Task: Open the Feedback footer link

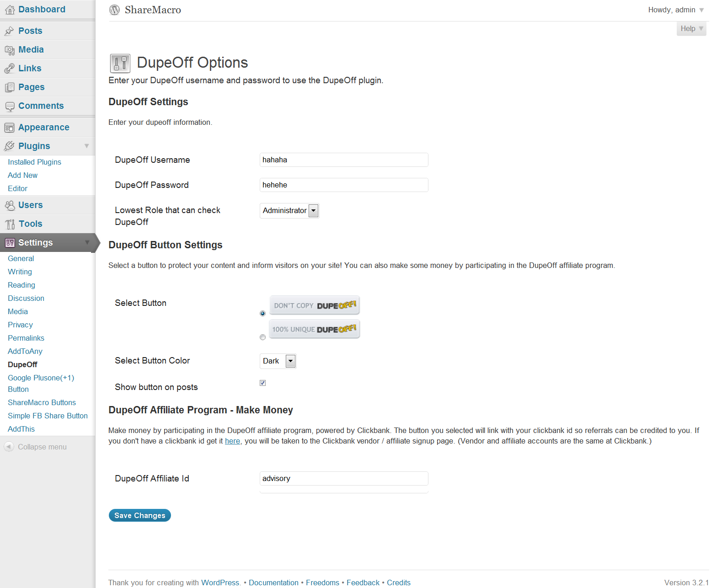Action: [x=363, y=583]
